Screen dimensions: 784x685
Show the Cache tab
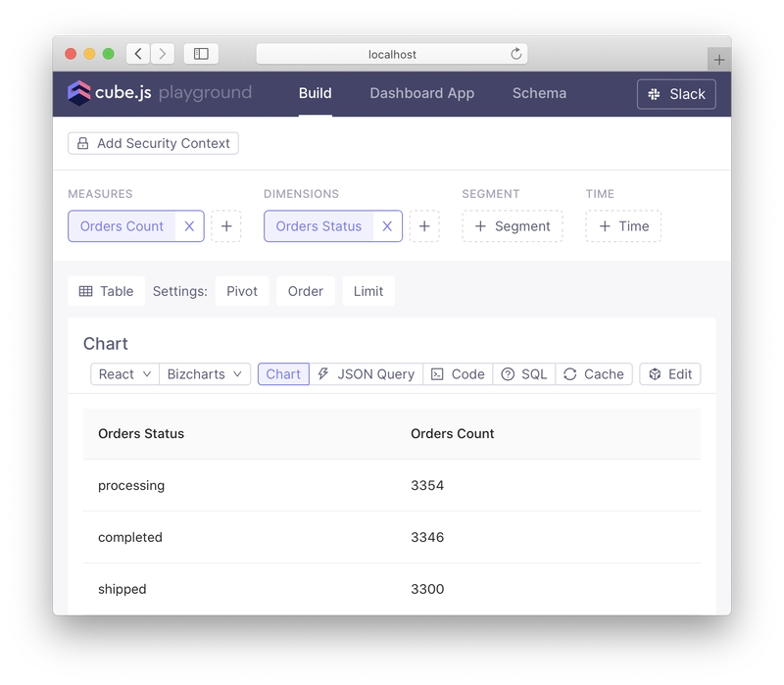pos(594,374)
